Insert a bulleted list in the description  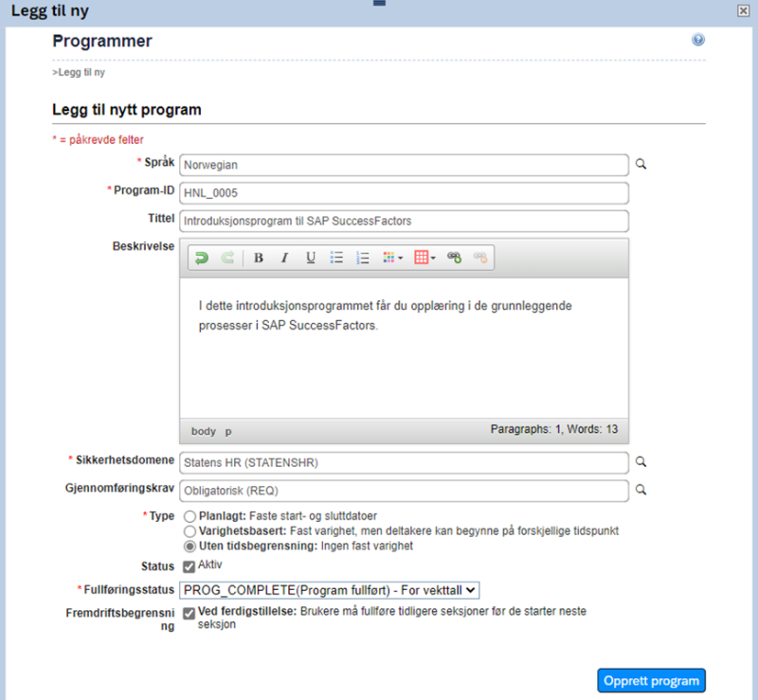[x=336, y=258]
